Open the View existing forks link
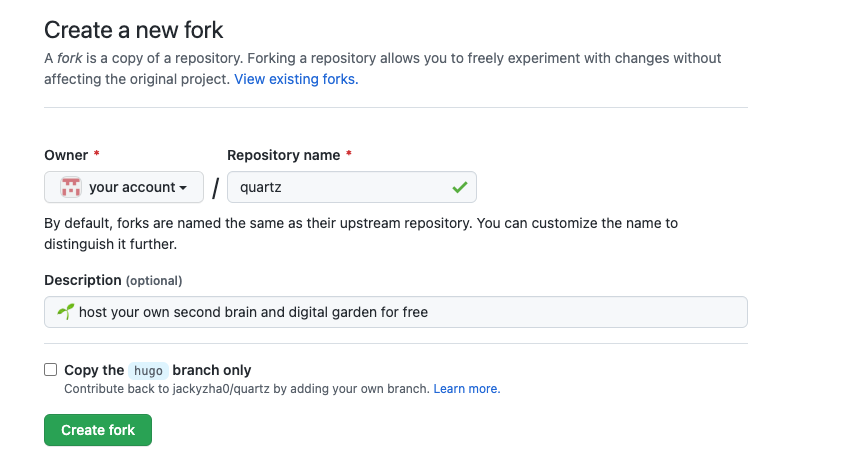The height and width of the screenshot is (476, 850). coord(295,78)
